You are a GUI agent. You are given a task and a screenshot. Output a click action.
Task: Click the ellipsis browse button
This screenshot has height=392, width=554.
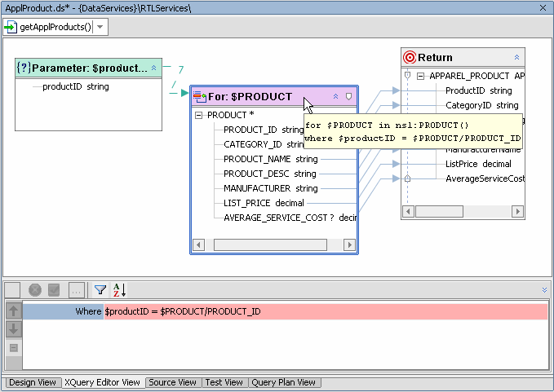77,290
